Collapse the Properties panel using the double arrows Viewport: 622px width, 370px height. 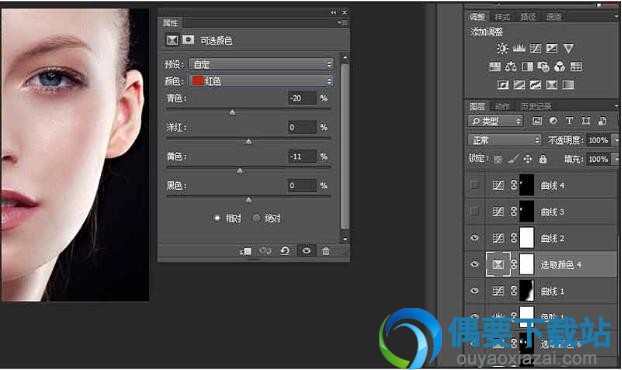coord(333,13)
